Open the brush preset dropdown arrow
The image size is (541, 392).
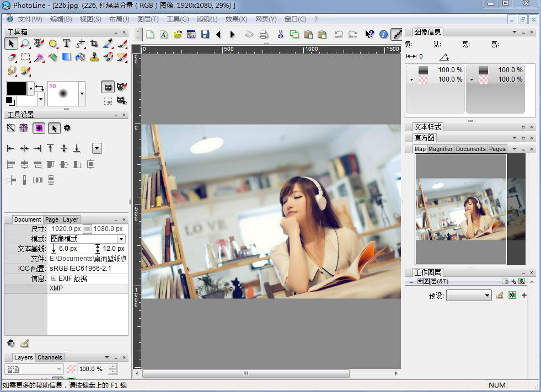pyautogui.click(x=82, y=94)
